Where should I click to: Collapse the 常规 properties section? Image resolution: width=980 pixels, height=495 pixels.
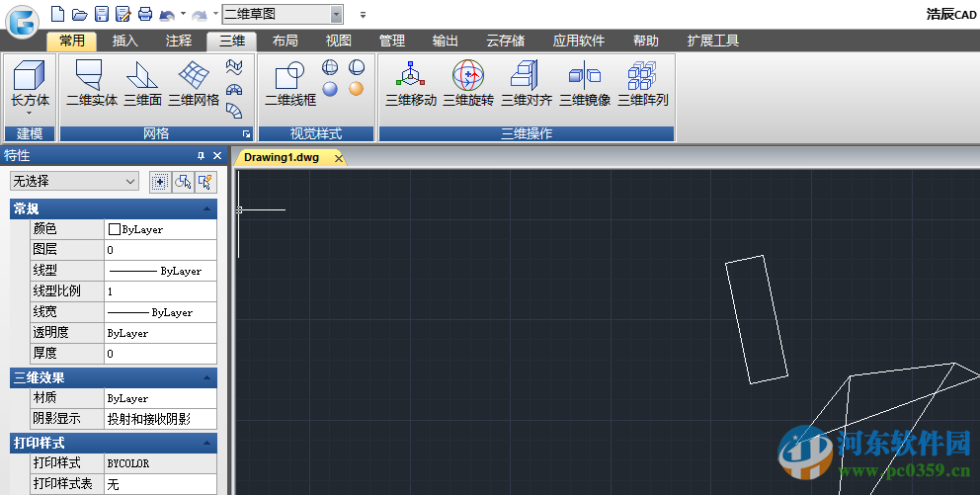click(x=206, y=208)
